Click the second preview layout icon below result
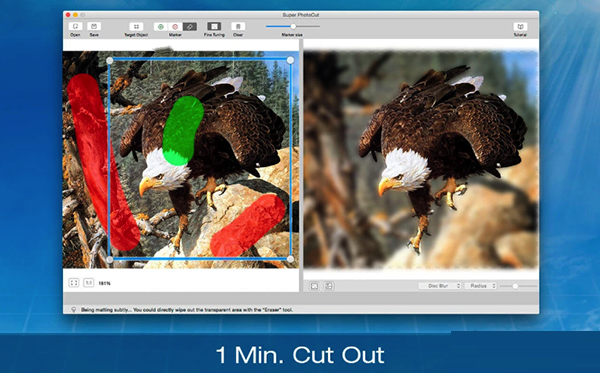 pos(329,286)
